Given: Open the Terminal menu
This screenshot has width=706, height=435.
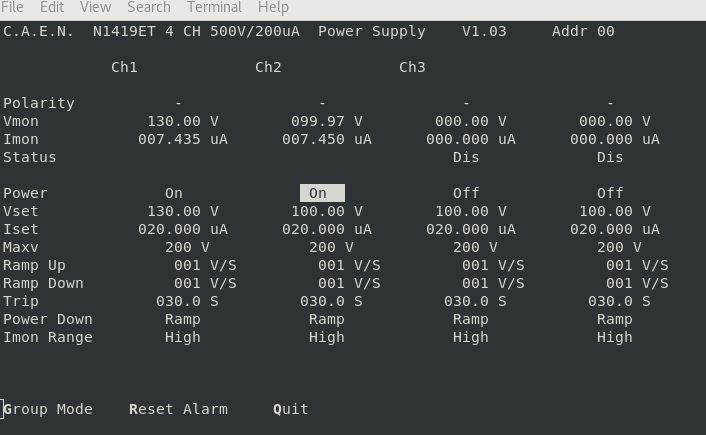Looking at the screenshot, I should click(x=214, y=7).
